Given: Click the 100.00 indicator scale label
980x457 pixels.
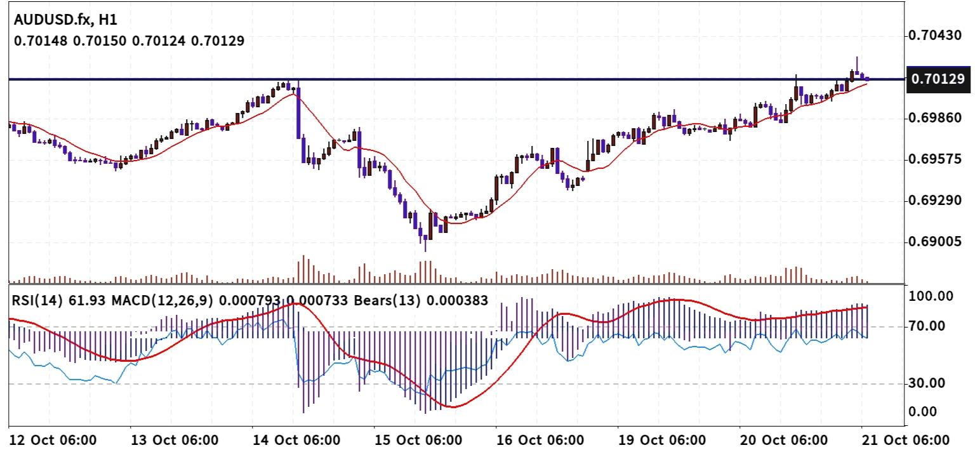Looking at the screenshot, I should coord(930,296).
